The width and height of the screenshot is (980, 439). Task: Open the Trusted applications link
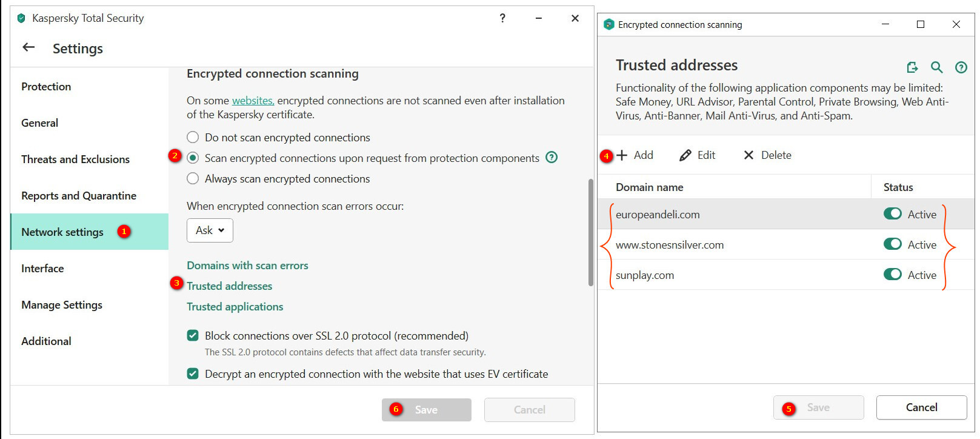point(235,307)
